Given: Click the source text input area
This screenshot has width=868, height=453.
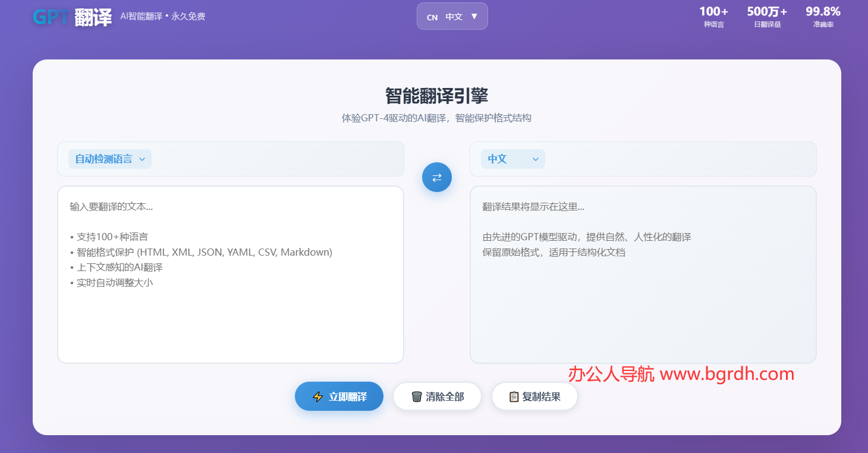Looking at the screenshot, I should [231, 273].
